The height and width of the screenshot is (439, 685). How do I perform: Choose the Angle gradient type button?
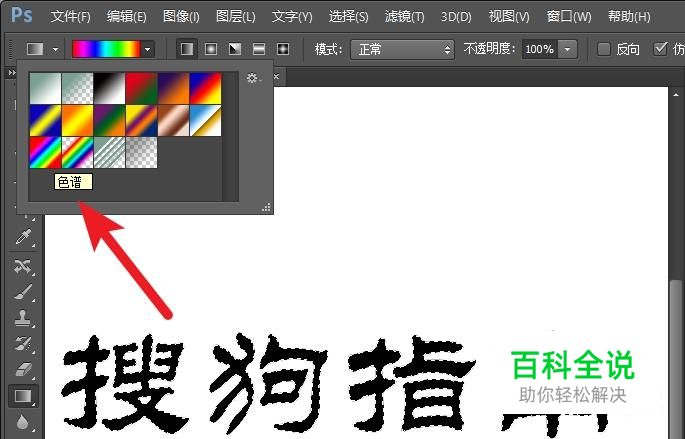[235, 49]
